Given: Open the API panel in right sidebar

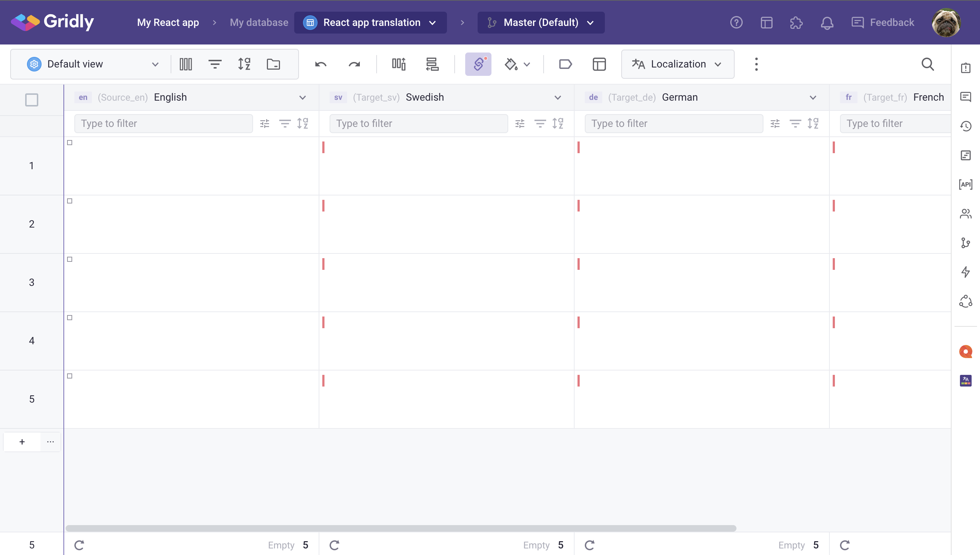Looking at the screenshot, I should click(965, 185).
